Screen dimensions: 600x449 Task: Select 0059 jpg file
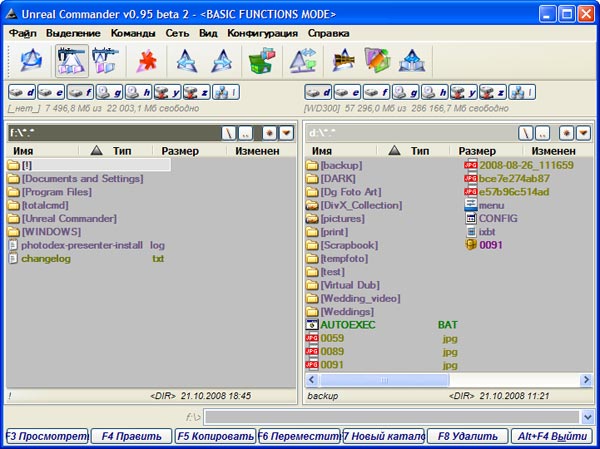382,338
